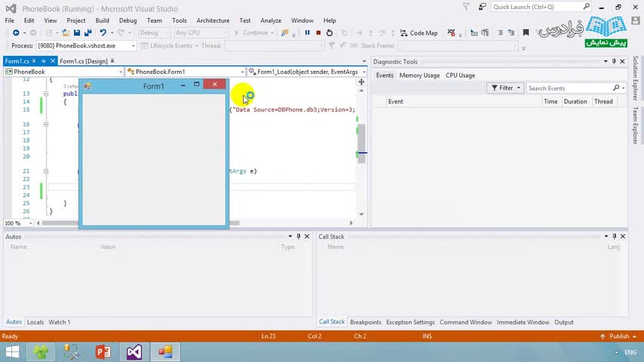Click the Save All icon
Image resolution: width=644 pixels, height=362 pixels.
pyautogui.click(x=88, y=33)
